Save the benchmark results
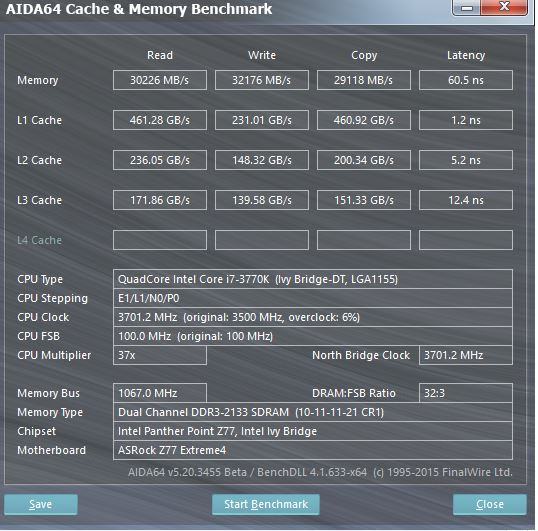The image size is (538, 531). pos(41,504)
